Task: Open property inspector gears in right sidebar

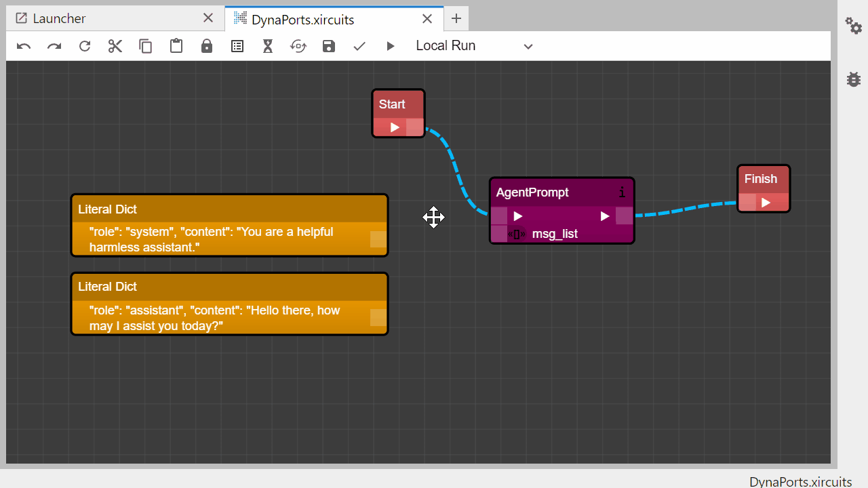Action: point(853,26)
